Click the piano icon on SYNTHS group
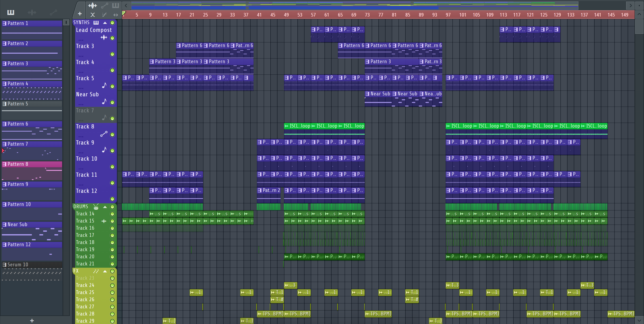The width and height of the screenshot is (644, 324). click(96, 23)
